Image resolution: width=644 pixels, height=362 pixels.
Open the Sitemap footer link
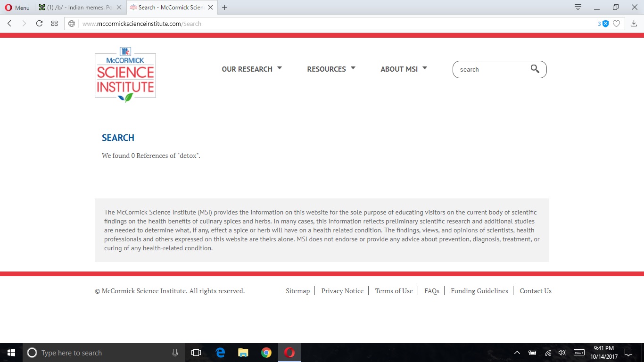298,291
